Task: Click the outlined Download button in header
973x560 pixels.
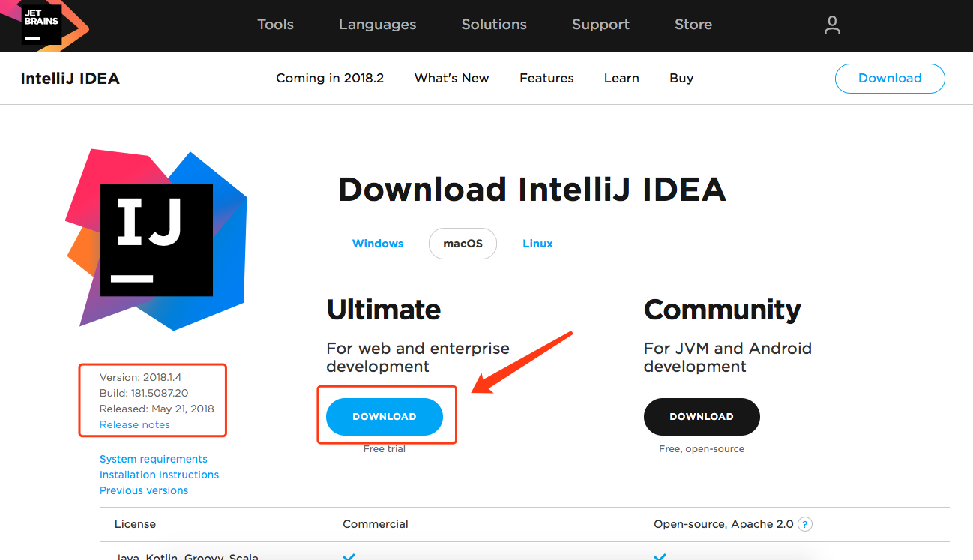Action: (890, 78)
